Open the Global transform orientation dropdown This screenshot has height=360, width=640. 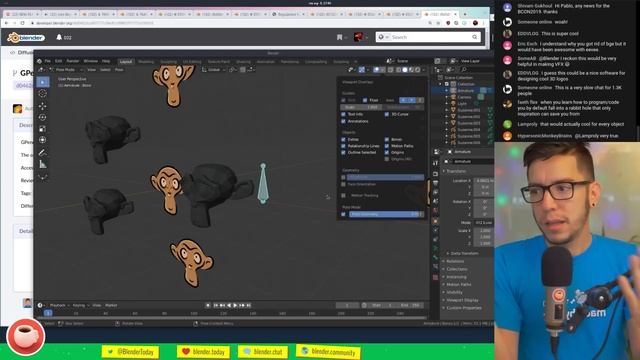point(214,70)
